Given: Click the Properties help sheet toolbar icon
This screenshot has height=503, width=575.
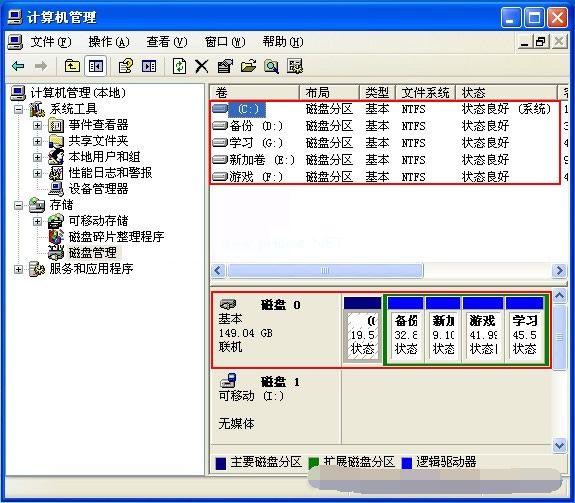Looking at the screenshot, I should tap(126, 66).
